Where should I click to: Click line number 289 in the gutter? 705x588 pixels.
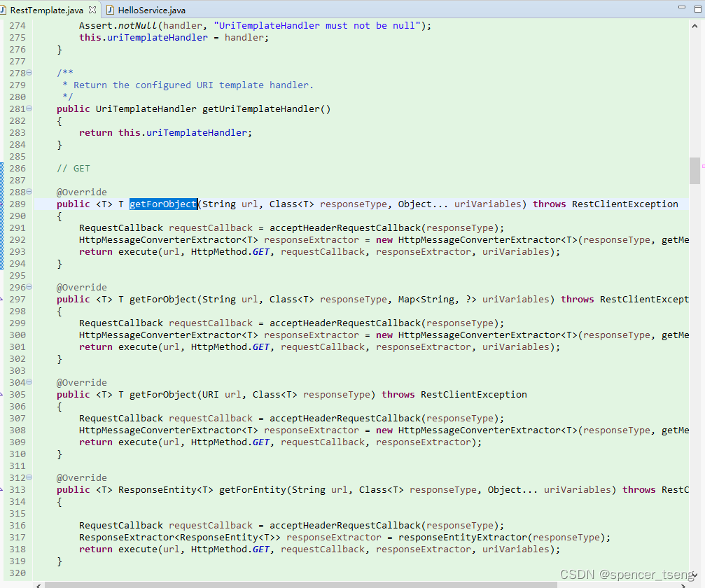tap(19, 203)
